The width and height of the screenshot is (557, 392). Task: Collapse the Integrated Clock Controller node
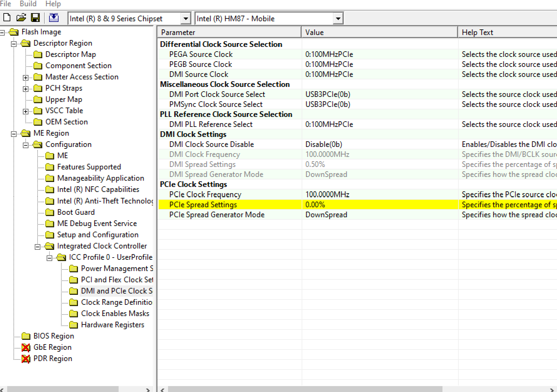click(x=38, y=247)
